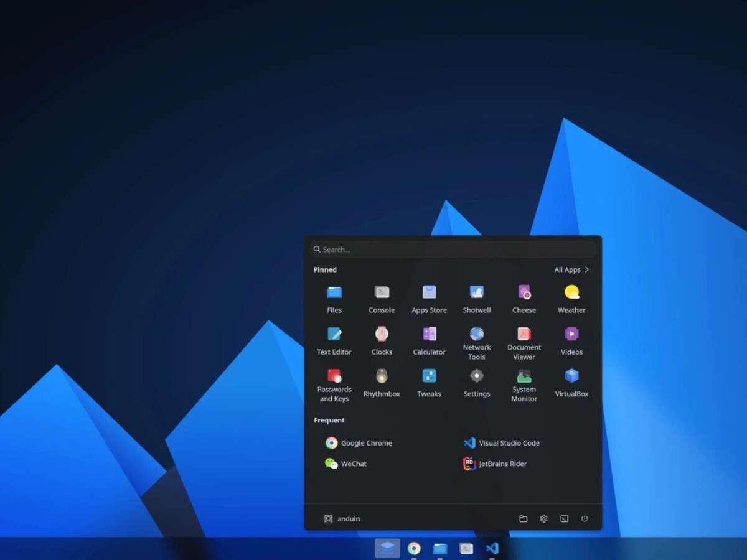This screenshot has height=560, width=747.
Task: Open the Weather app
Action: (571, 299)
